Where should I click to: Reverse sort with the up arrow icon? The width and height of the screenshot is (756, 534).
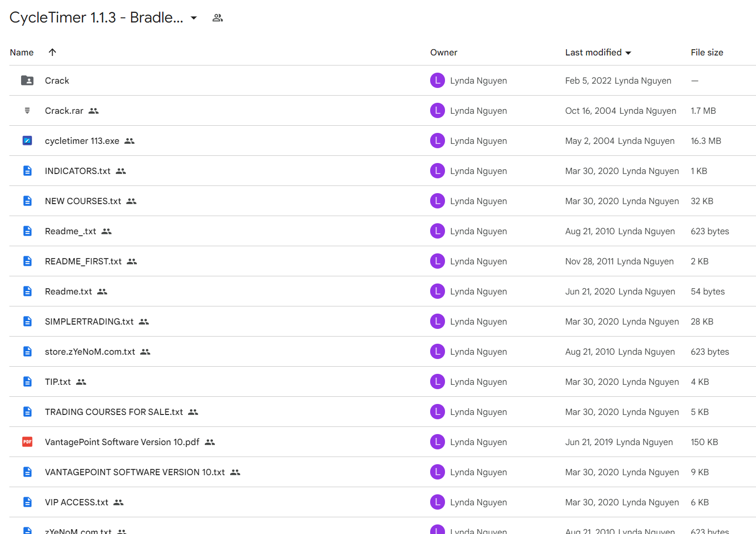coord(53,52)
